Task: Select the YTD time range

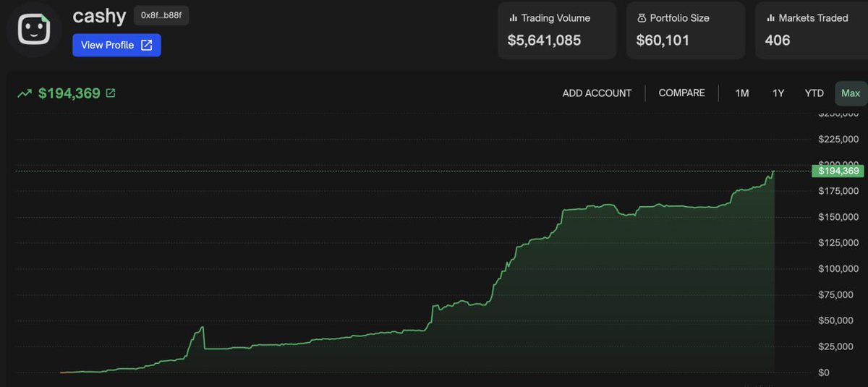Action: pos(814,93)
